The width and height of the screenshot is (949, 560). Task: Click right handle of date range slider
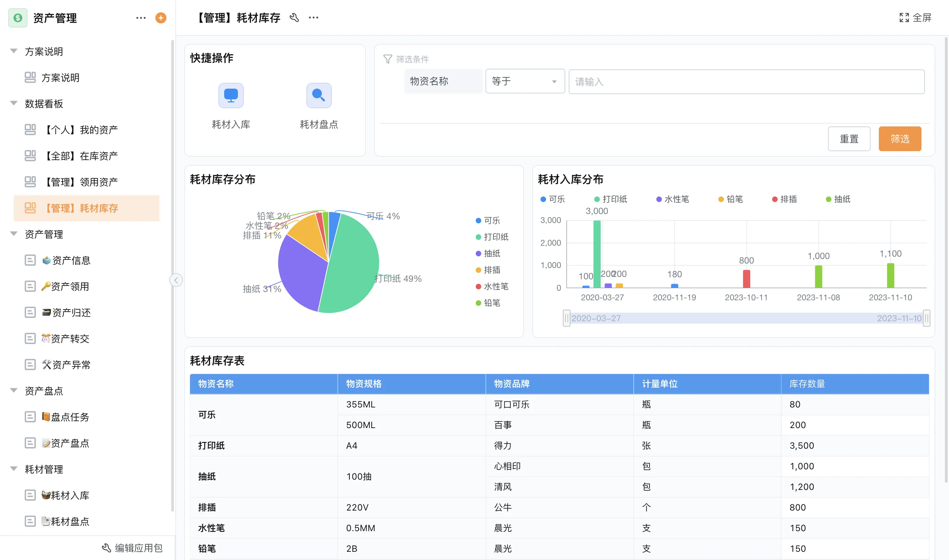click(926, 318)
